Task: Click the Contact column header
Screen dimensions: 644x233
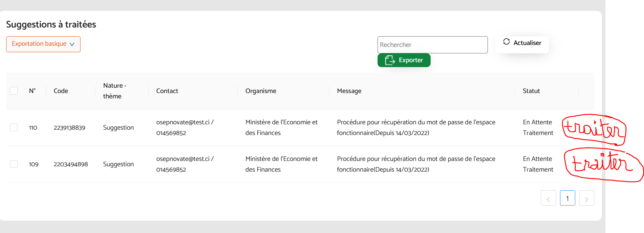Action: click(x=167, y=91)
